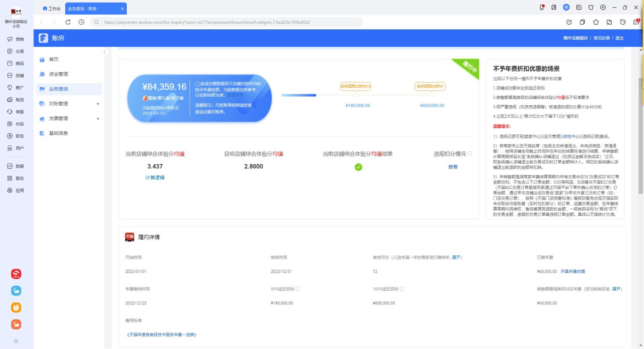Click the 2022/12/25 payment date
This screenshot has width=644, height=349.
(x=136, y=303)
